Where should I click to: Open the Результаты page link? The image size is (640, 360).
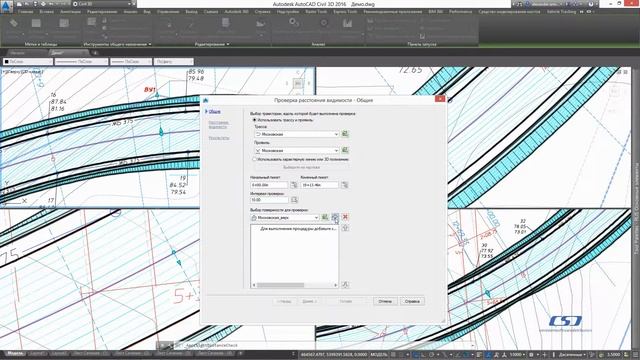click(219, 138)
